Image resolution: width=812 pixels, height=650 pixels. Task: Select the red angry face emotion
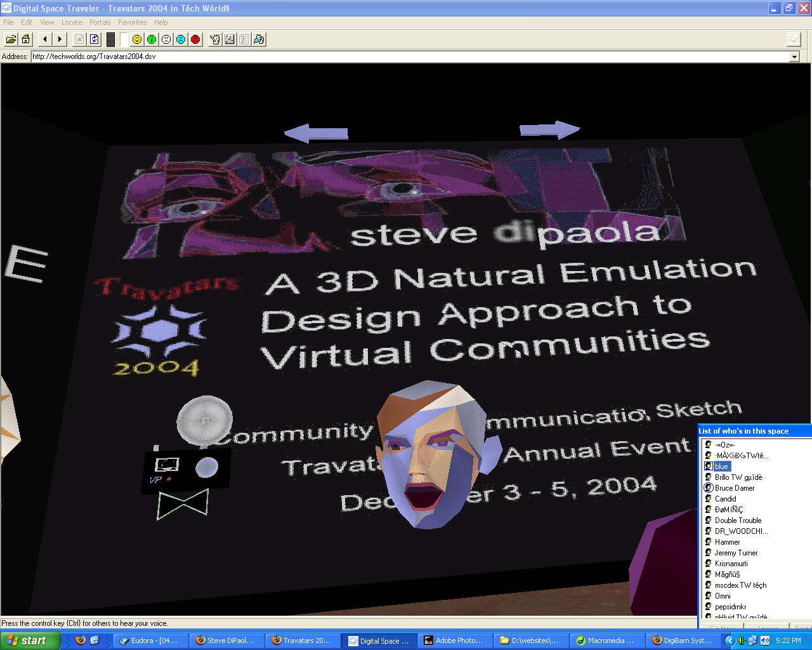(x=195, y=39)
